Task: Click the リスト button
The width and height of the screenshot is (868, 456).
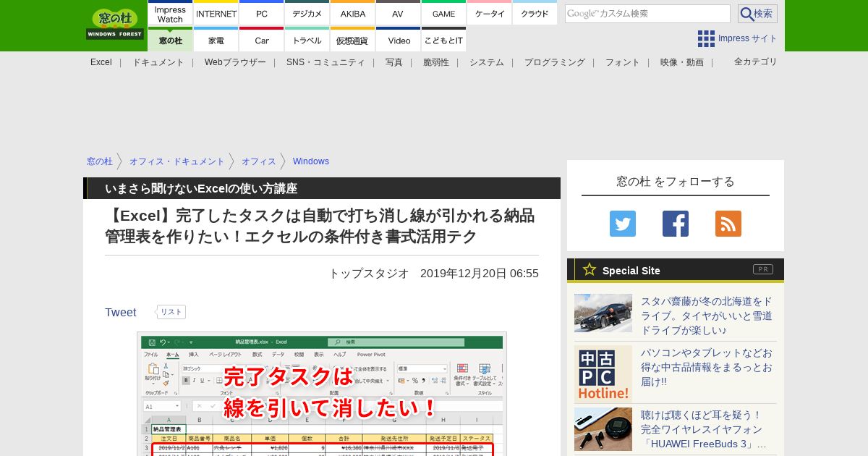Action: coord(171,312)
